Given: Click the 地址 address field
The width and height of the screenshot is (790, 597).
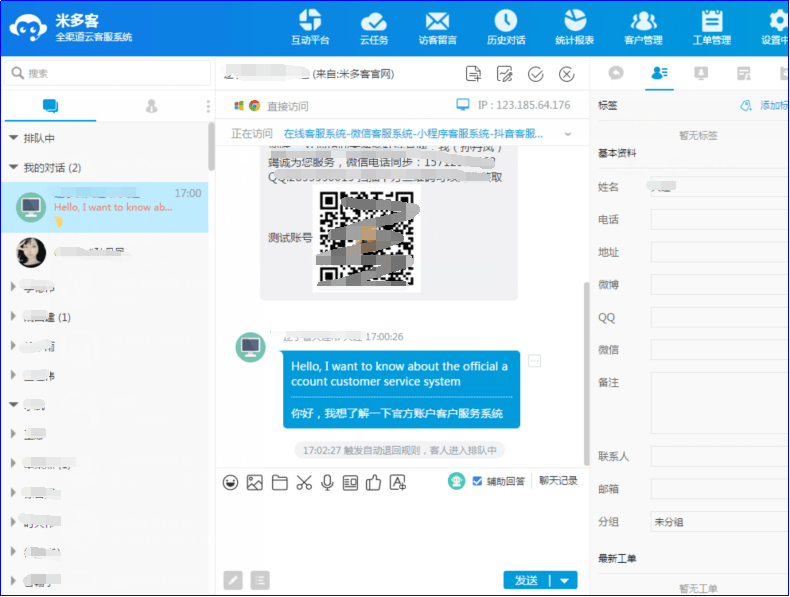Looking at the screenshot, I should click(x=719, y=252).
